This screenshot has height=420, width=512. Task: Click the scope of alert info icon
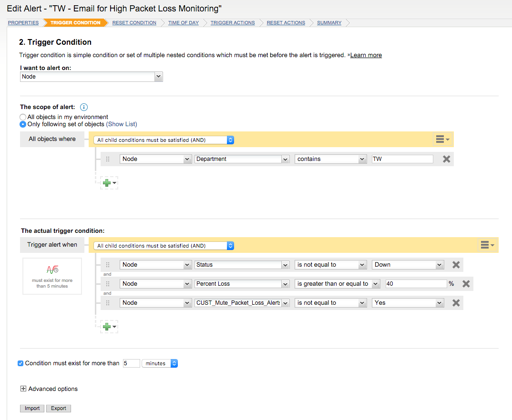point(84,107)
